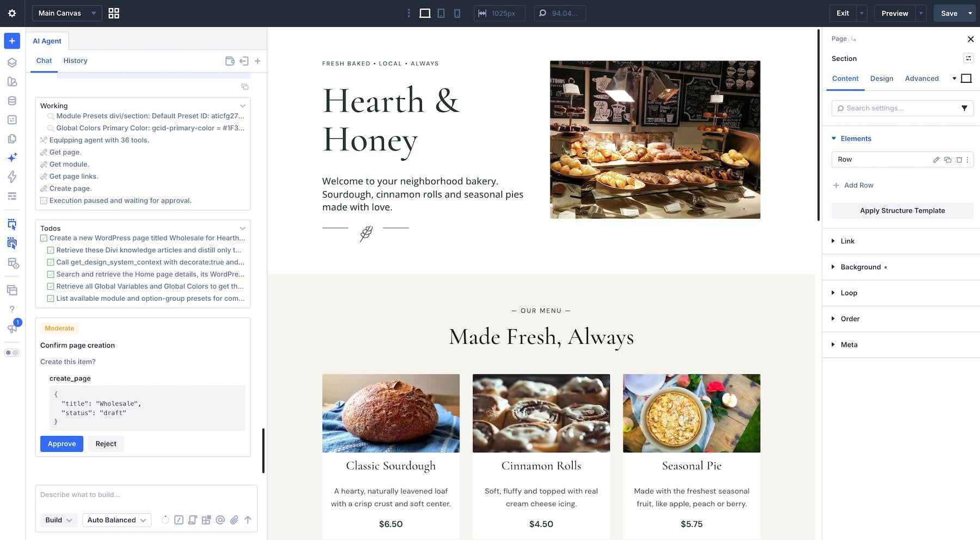Open the Design tab
The width and height of the screenshot is (980, 540).
(881, 78)
